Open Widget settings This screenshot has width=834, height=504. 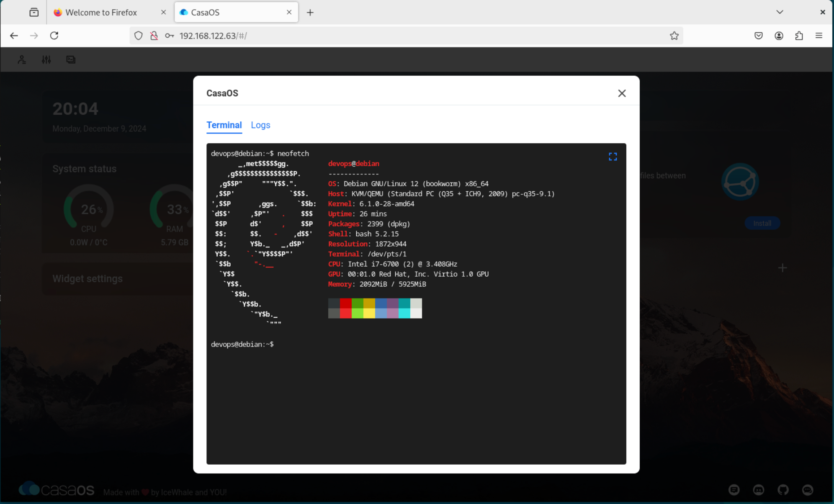(88, 279)
